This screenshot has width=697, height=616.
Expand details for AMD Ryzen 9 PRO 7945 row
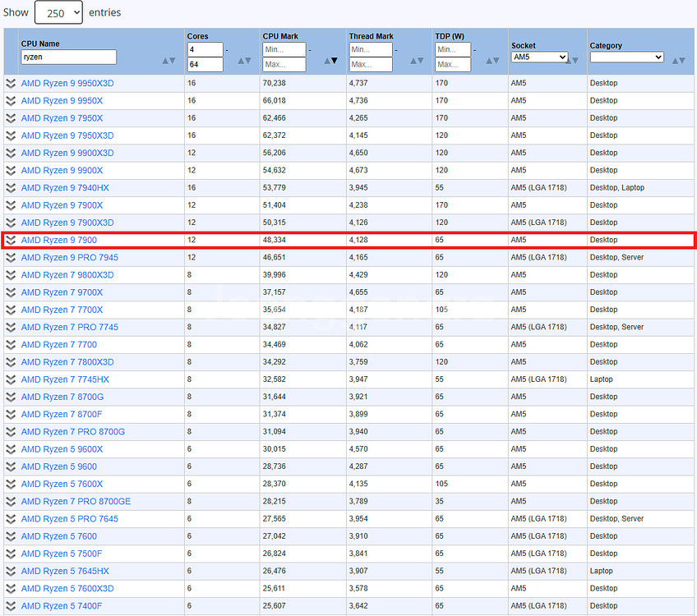[x=11, y=258]
